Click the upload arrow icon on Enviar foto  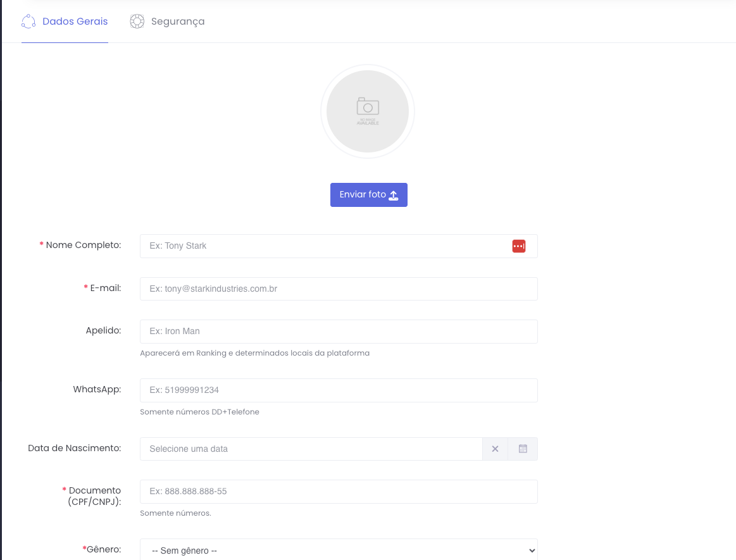(394, 195)
